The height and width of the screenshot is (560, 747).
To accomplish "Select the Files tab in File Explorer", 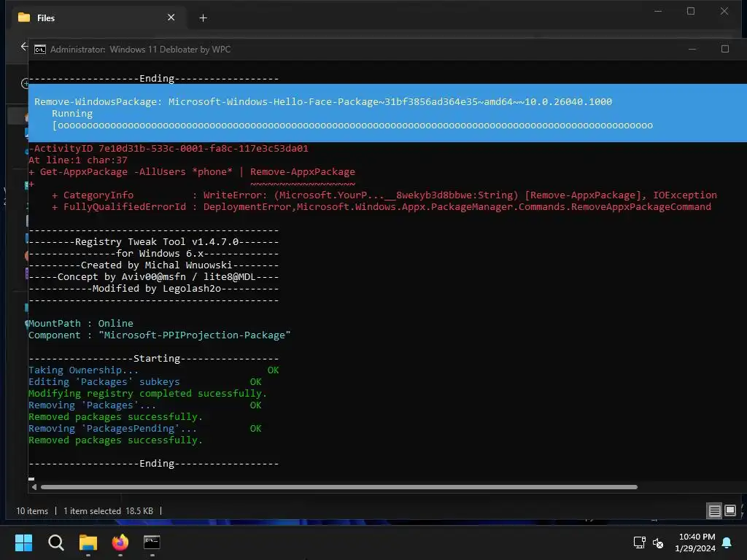I will point(98,17).
